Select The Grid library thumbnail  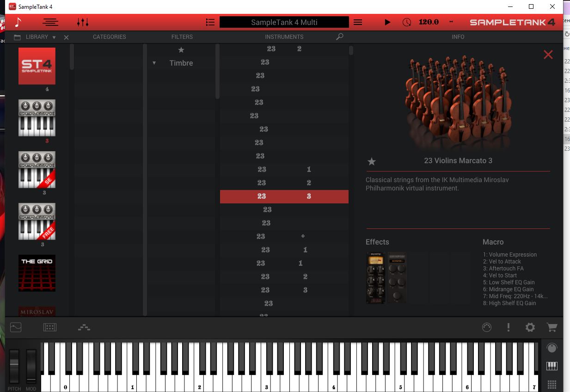[37, 273]
